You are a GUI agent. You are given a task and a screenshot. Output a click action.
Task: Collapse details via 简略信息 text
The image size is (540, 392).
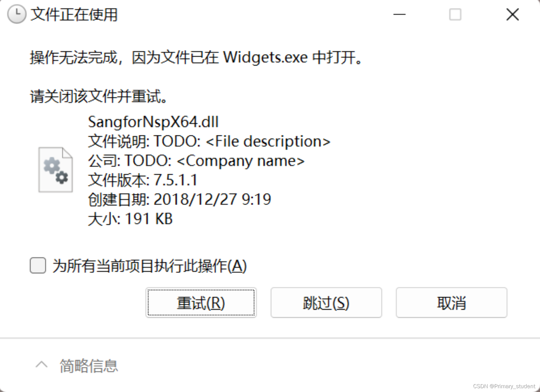[89, 366]
